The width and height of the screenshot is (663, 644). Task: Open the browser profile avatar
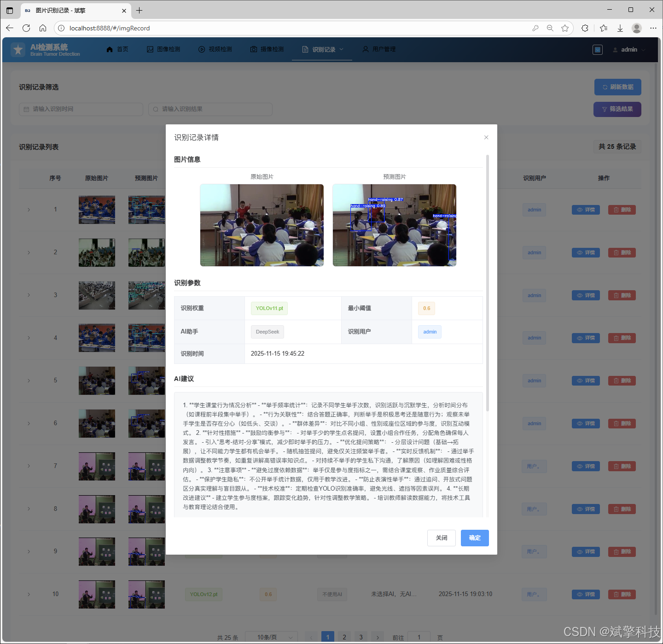pyautogui.click(x=637, y=28)
